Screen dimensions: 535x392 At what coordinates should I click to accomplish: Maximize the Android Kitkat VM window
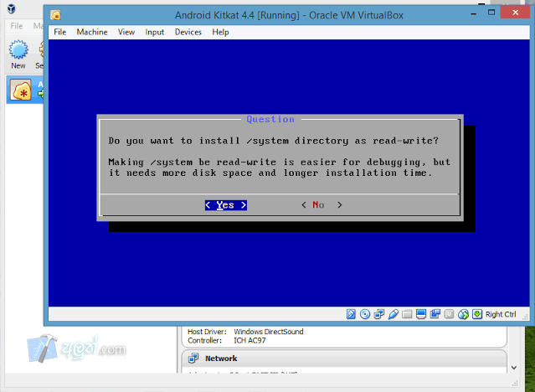(x=491, y=13)
